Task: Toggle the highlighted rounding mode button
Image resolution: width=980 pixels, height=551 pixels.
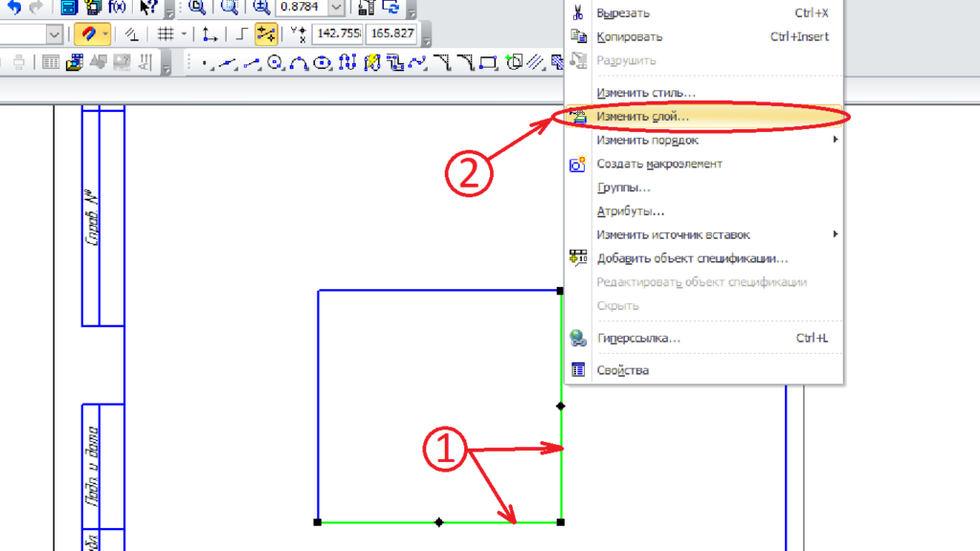Action: click(266, 34)
